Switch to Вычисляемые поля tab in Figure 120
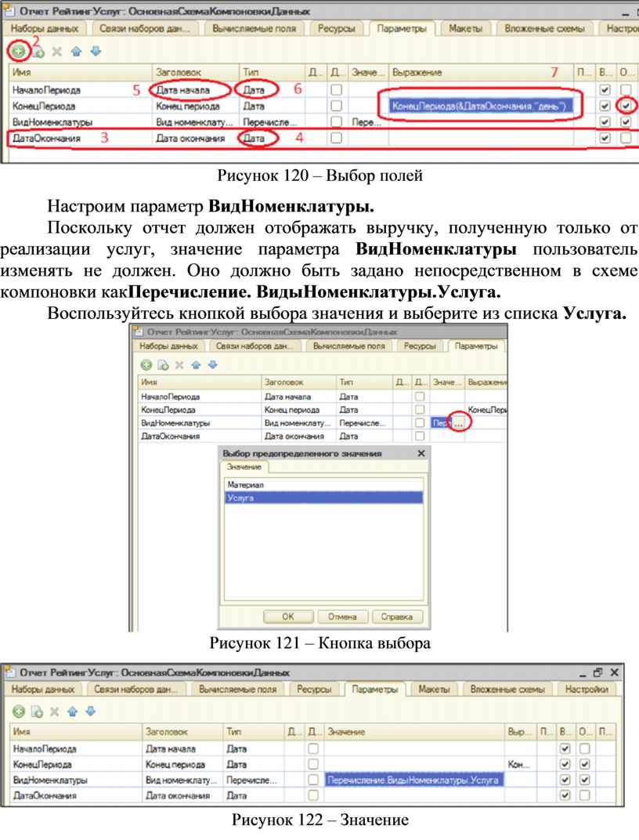The height and width of the screenshot is (840, 639). [254, 29]
